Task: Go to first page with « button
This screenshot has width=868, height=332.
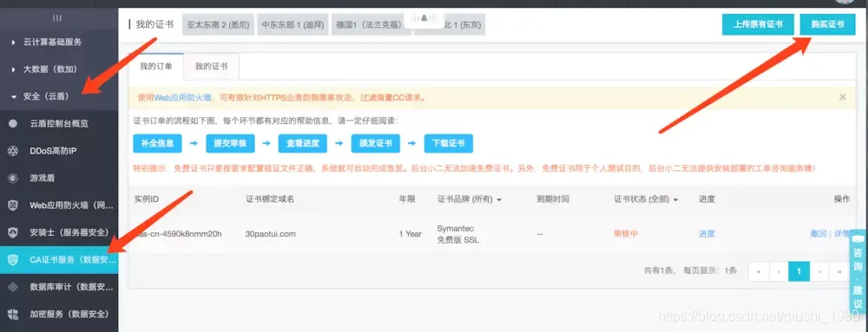Action: click(758, 271)
